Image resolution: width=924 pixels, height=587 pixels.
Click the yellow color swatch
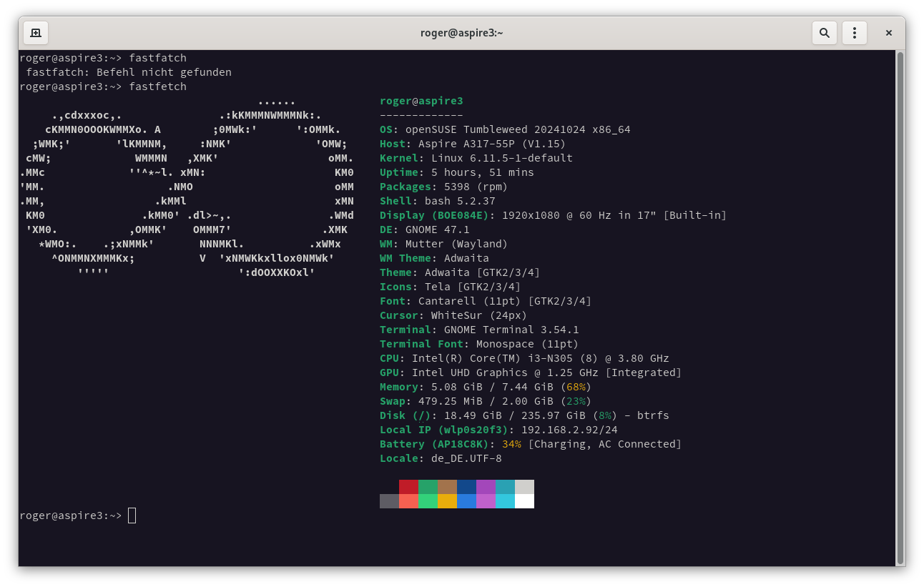447,501
